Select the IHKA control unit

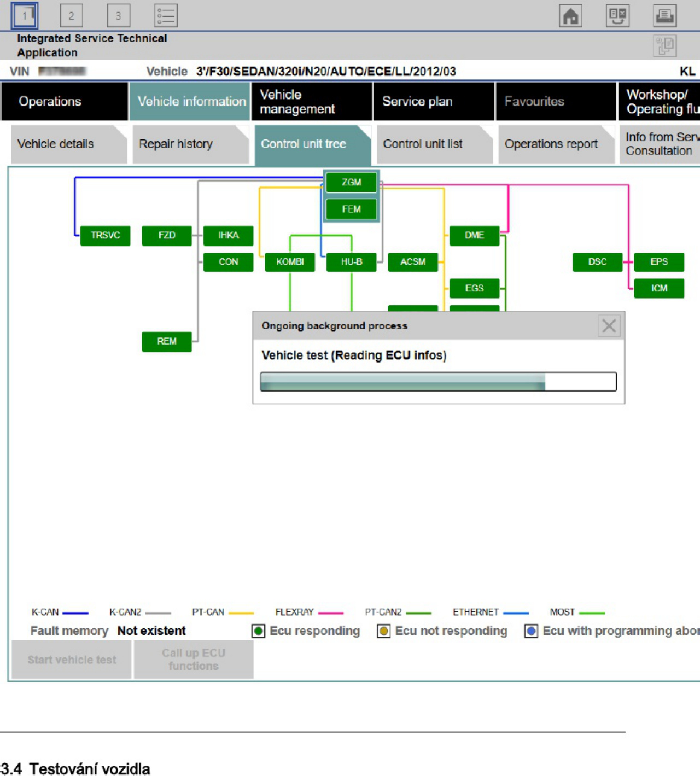228,236
